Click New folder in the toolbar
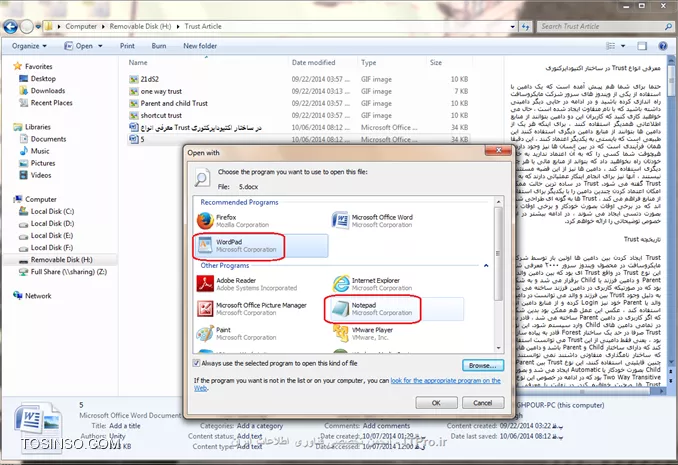The height and width of the screenshot is (465, 678). click(200, 46)
